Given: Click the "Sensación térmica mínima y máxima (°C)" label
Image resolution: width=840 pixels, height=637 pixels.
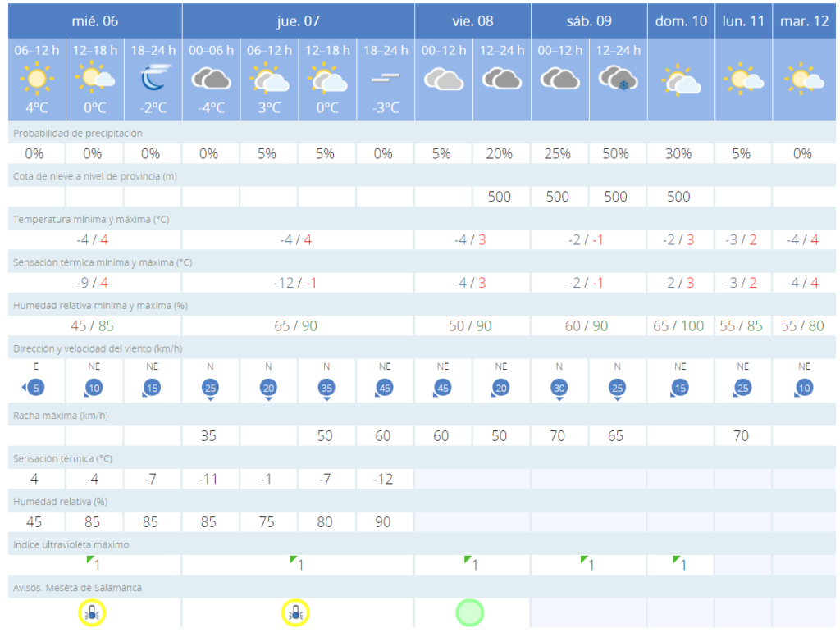Looking at the screenshot, I should pos(103,262).
